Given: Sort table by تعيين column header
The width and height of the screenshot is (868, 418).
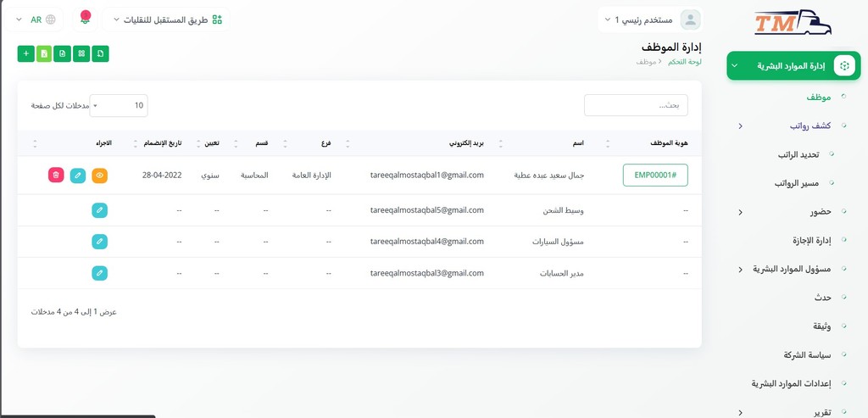Looking at the screenshot, I should coord(212,143).
